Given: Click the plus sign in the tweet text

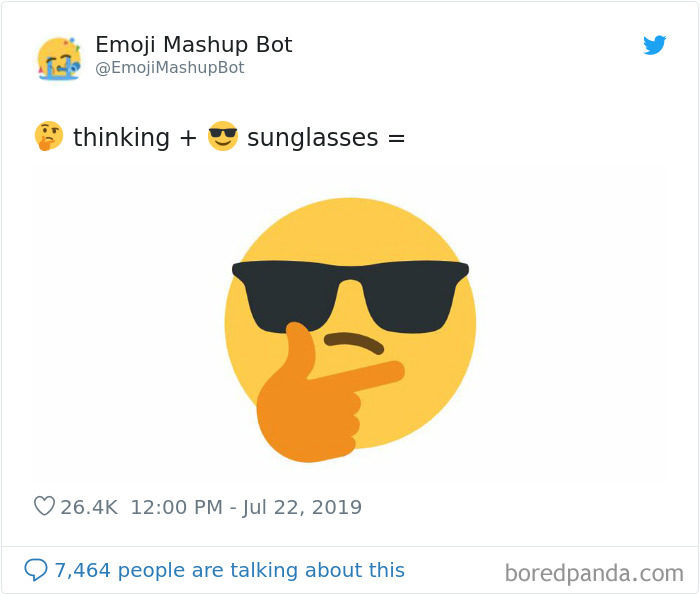Looking at the screenshot, I should tap(189, 137).
